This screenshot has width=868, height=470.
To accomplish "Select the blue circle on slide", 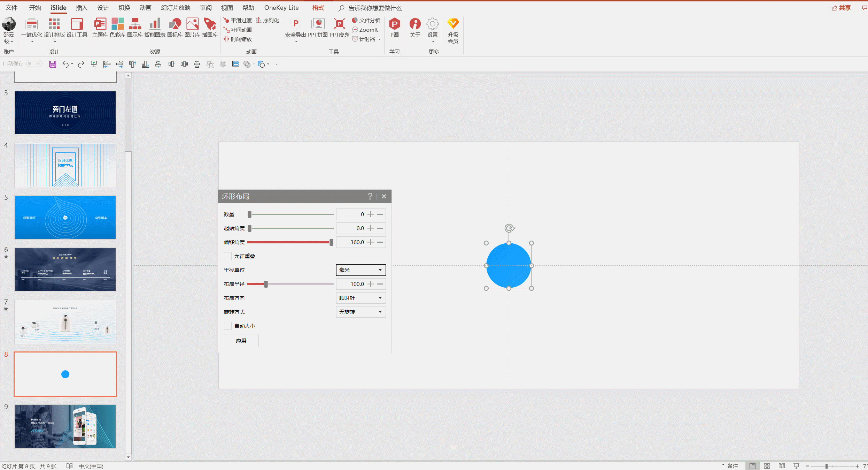I will pyautogui.click(x=509, y=266).
